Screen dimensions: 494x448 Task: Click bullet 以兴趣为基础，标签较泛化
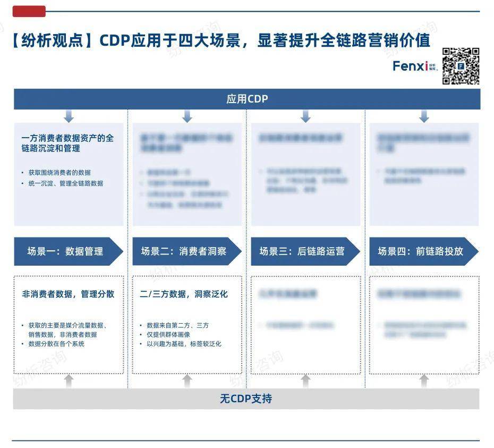tap(184, 344)
